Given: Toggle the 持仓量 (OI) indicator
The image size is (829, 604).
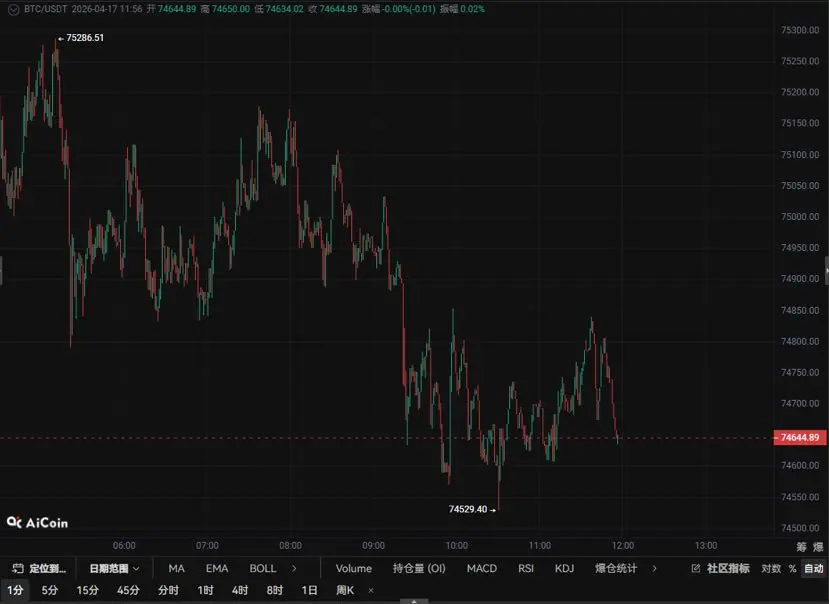Looking at the screenshot, I should click(x=419, y=569).
